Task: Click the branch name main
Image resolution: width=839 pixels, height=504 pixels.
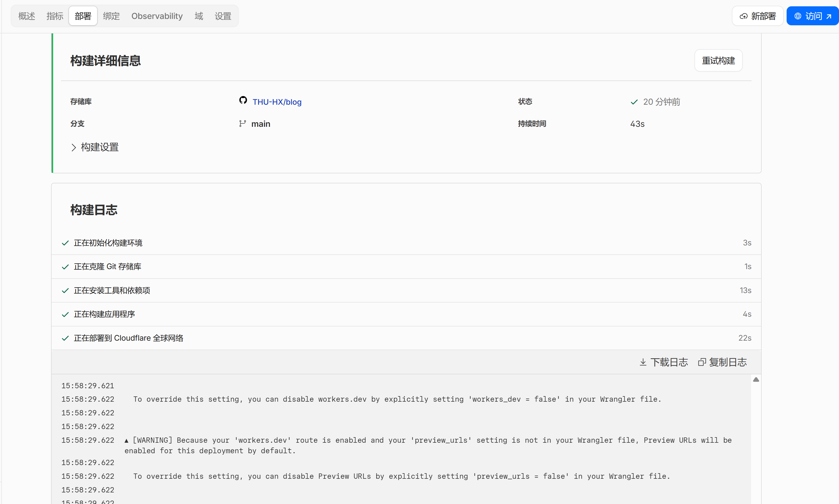Action: [x=261, y=124]
